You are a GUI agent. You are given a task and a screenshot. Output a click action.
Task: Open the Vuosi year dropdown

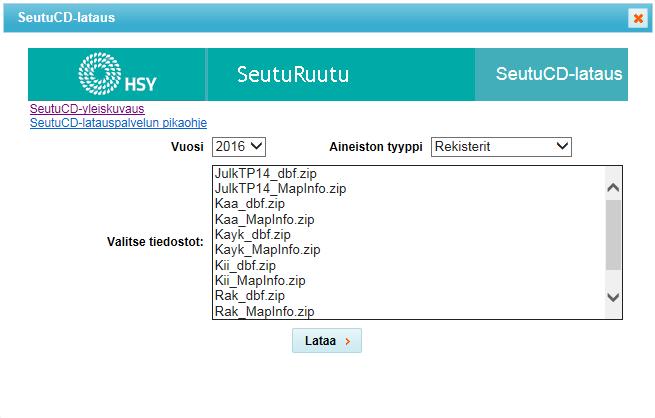(239, 147)
